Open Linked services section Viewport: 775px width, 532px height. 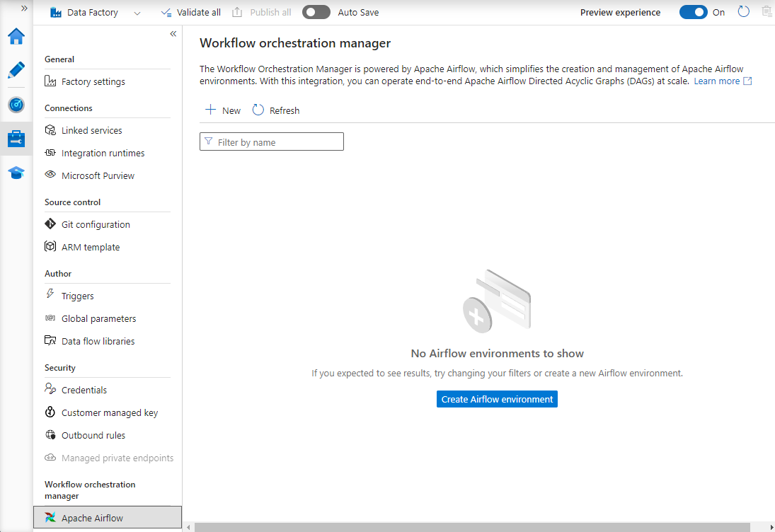click(91, 130)
